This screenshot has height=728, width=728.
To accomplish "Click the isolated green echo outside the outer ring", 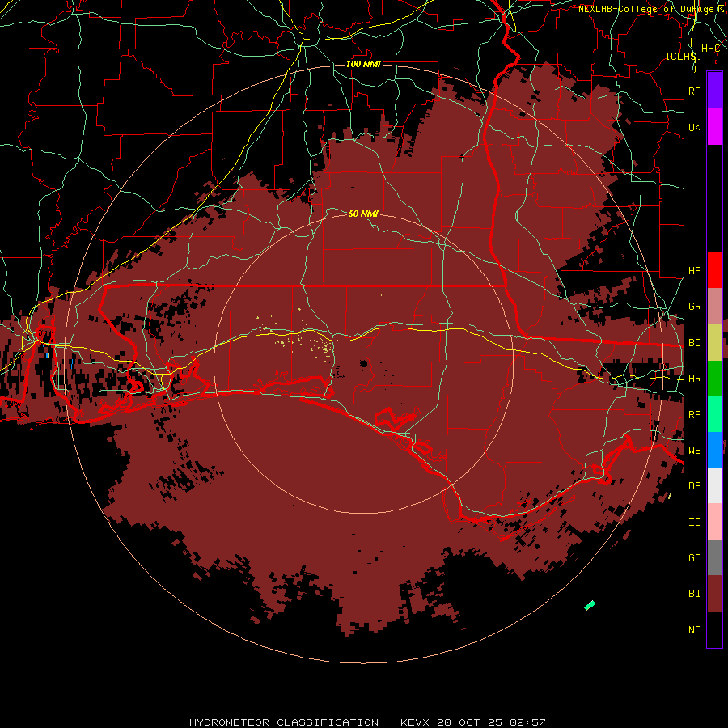I will click(590, 605).
